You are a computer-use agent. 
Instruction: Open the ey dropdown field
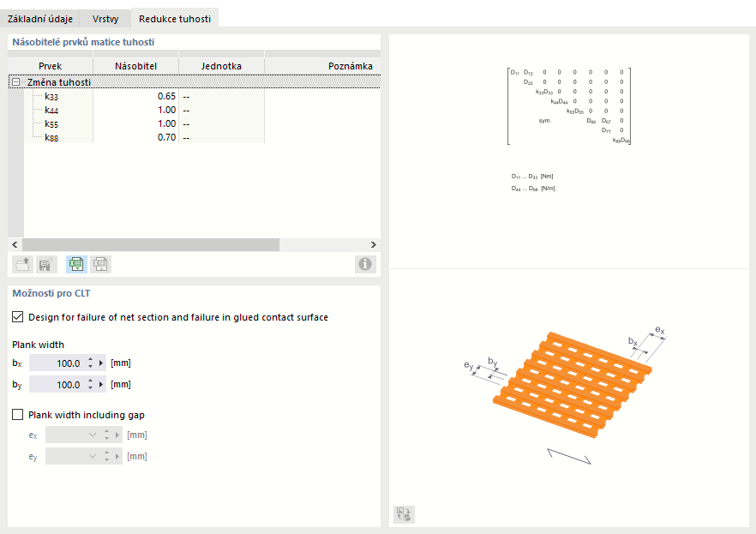click(93, 456)
